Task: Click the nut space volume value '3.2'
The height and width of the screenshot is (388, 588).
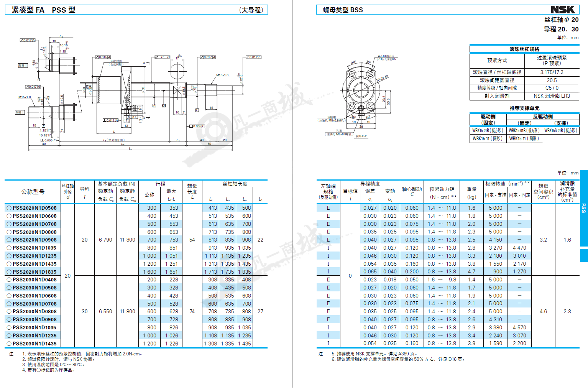Action: pos(543,240)
